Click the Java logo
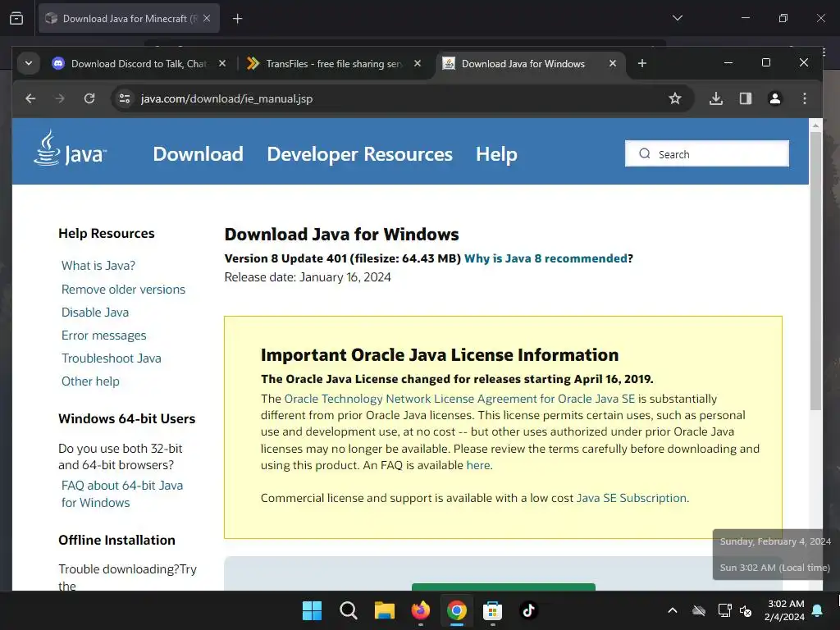This screenshot has height=630, width=840. pyautogui.click(x=71, y=150)
